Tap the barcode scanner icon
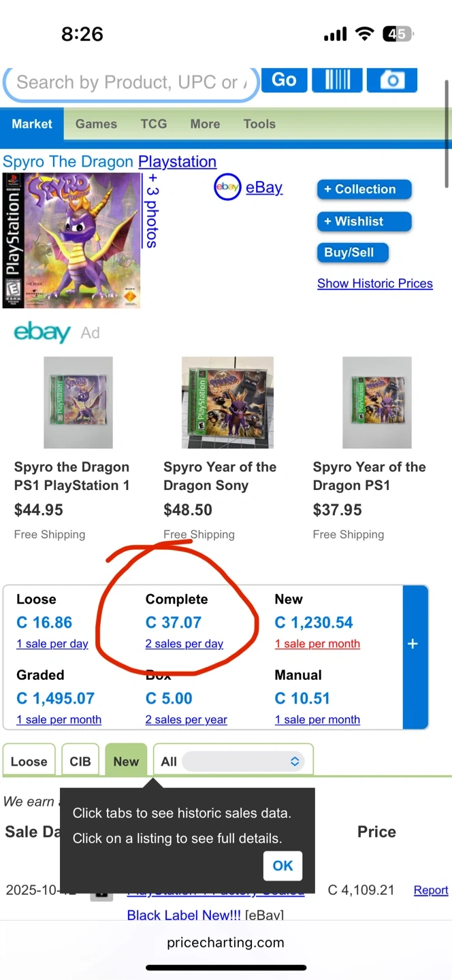 (338, 80)
